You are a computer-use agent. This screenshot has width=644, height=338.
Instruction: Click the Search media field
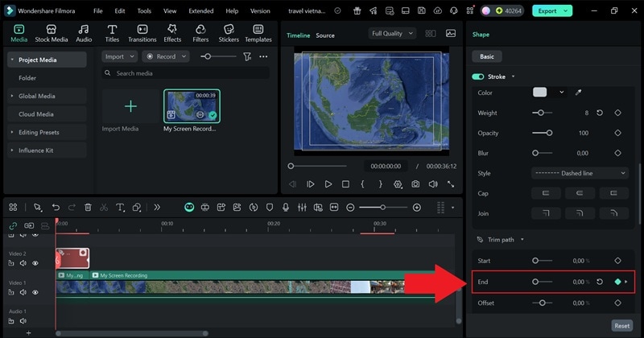186,73
